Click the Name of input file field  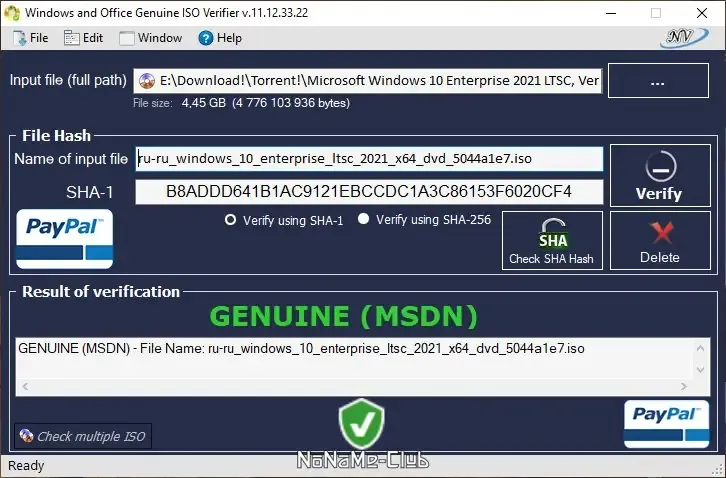(369, 159)
